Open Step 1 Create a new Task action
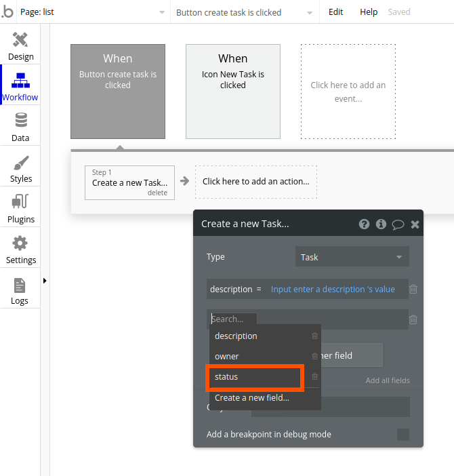This screenshot has height=476, width=454. coord(129,182)
